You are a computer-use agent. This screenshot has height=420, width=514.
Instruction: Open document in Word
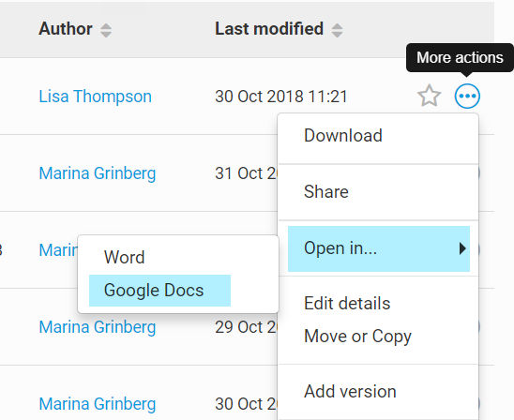[x=124, y=257]
